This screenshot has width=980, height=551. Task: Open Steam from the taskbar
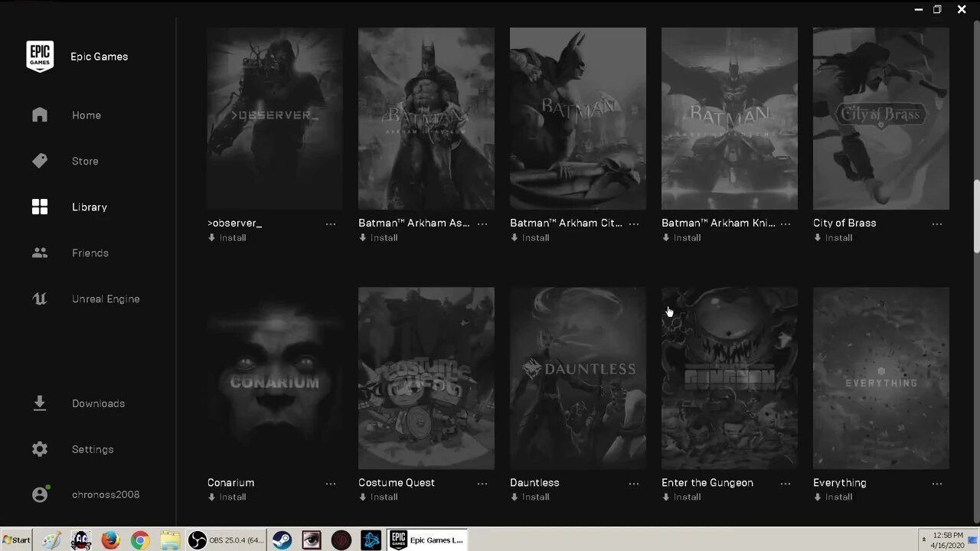click(x=282, y=540)
